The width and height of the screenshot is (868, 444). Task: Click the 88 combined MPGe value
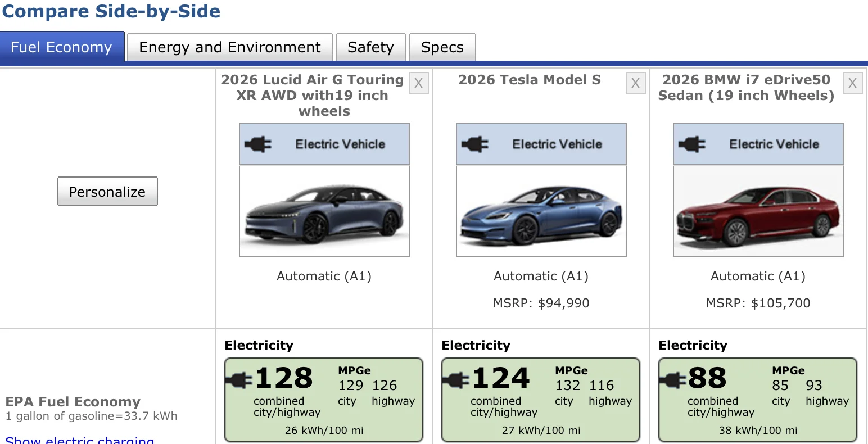click(x=707, y=378)
